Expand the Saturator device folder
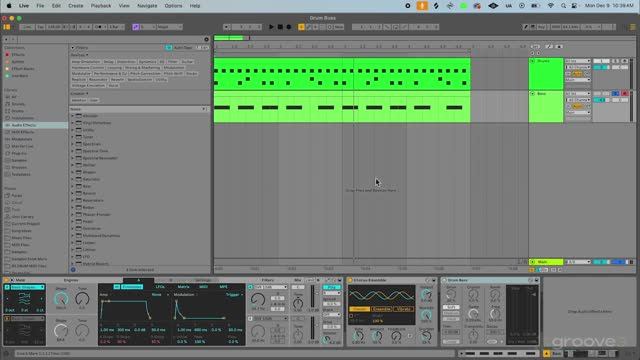The height and width of the screenshot is (360, 640). 73,179
